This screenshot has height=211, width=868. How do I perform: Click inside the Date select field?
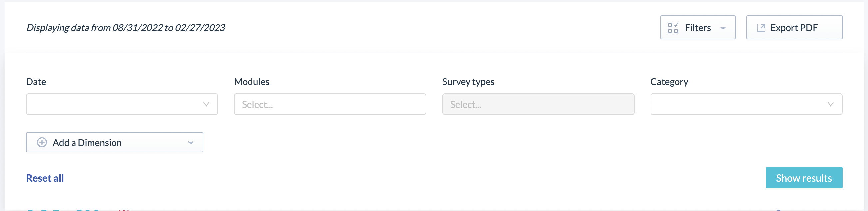122,104
